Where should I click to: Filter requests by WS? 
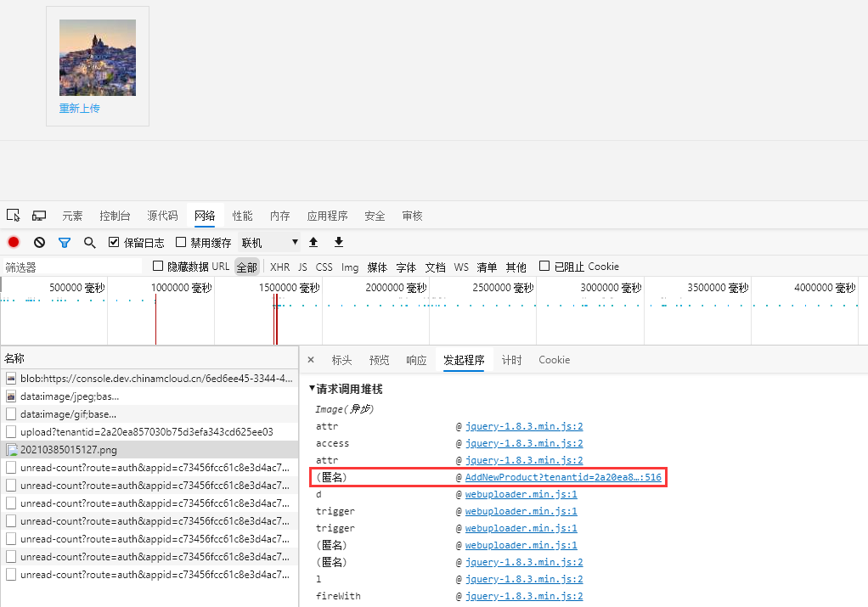[461, 267]
